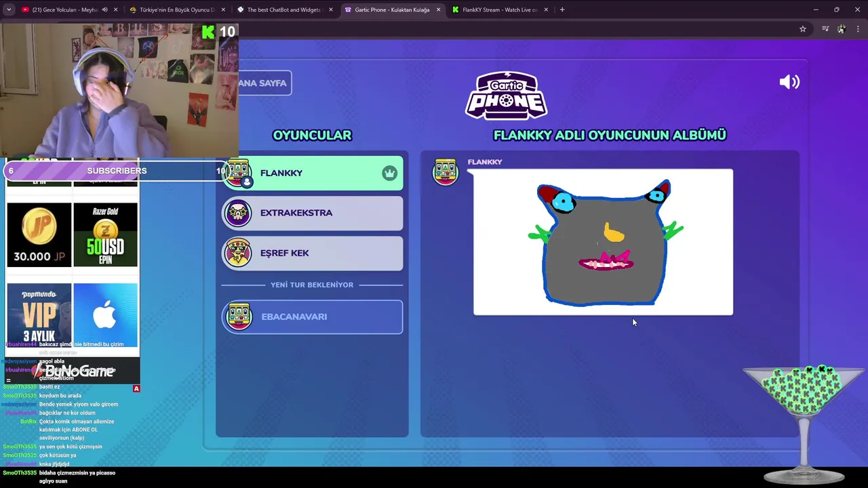Viewport: 868px width, 488px height.
Task: Click the Popmundo VIP 3 AYLIK tile
Action: (x=39, y=315)
